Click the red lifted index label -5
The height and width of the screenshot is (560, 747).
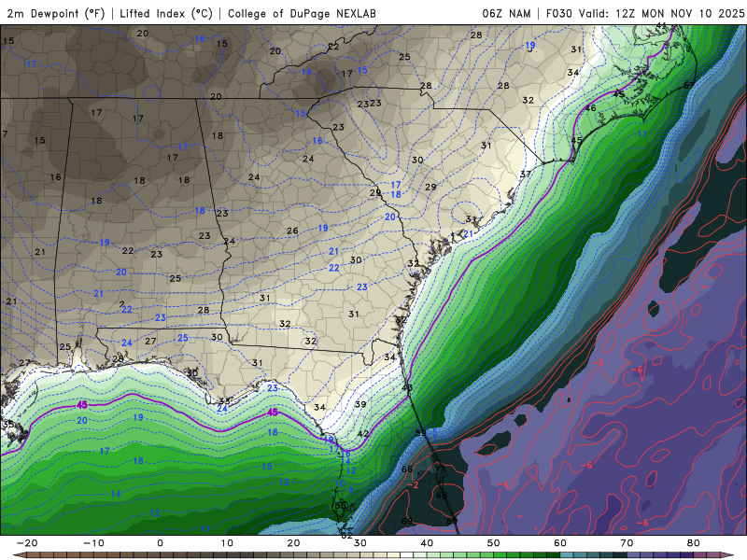[598, 363]
